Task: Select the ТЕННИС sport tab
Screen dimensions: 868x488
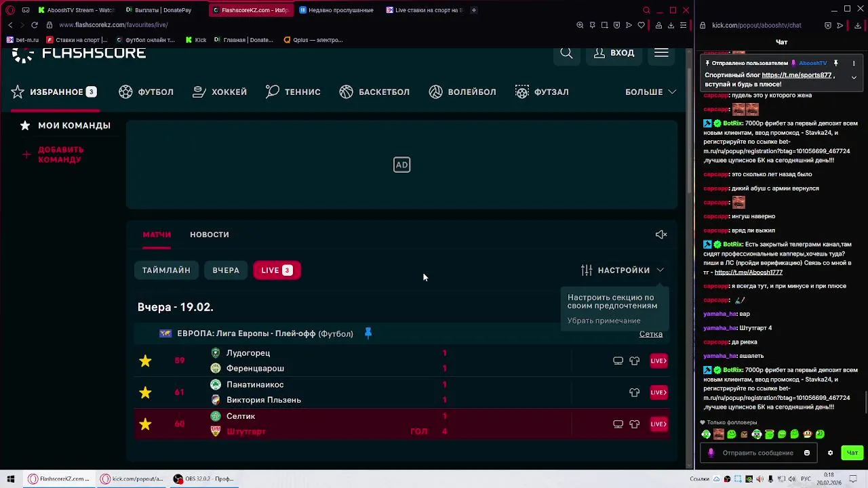Action: click(x=293, y=91)
